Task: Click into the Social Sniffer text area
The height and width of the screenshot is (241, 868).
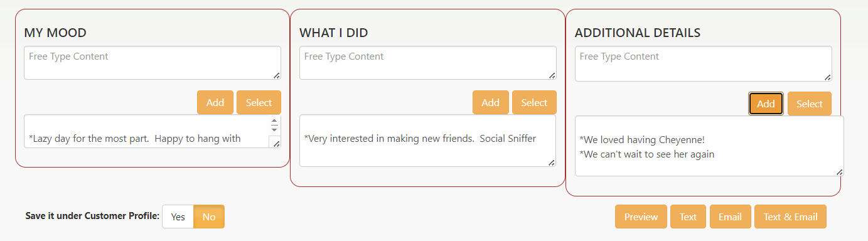Action: coord(428,141)
